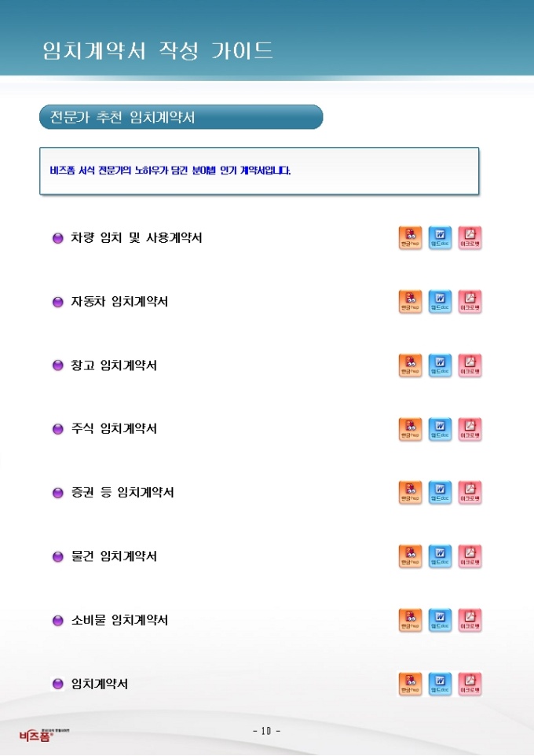Open the last 임치계약서 row's 워드 doc icon
Screen dimensions: 534x756
(x=440, y=684)
